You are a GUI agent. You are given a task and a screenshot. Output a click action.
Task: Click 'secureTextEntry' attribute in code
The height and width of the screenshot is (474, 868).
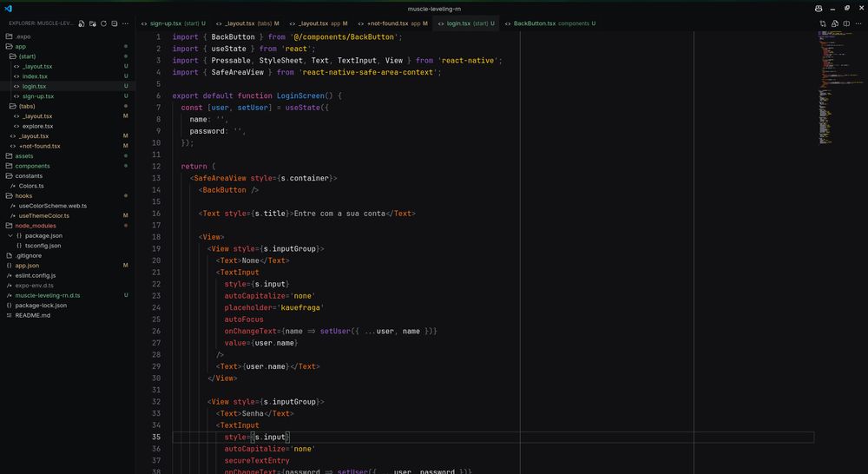point(257,461)
